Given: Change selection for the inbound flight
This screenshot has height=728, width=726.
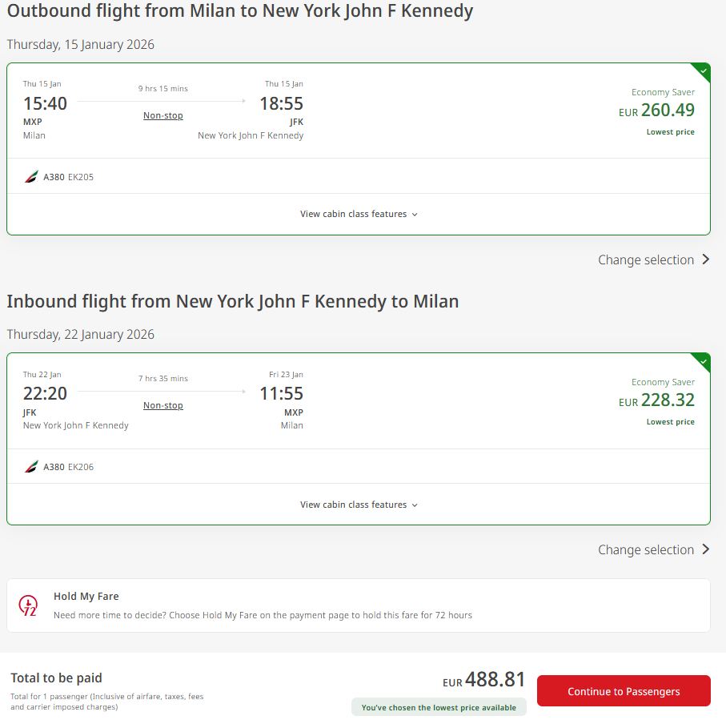Looking at the screenshot, I should (x=645, y=549).
